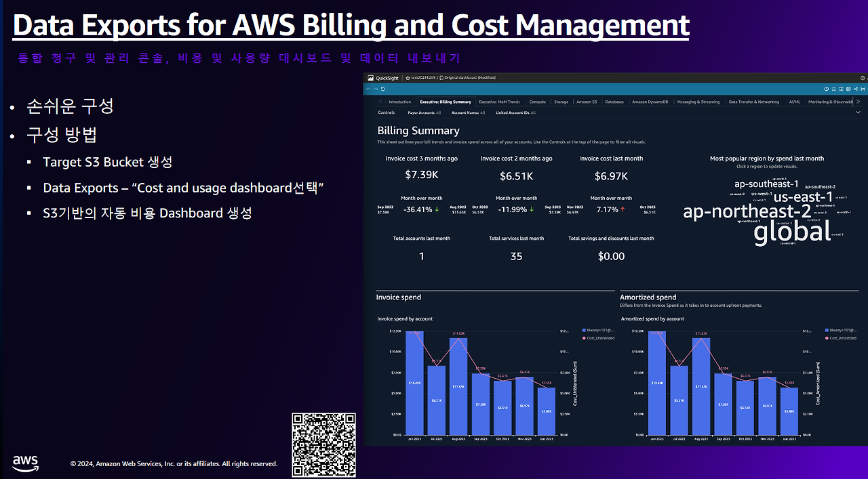Click the QuickSight logo icon
This screenshot has height=479, width=868.
pyautogui.click(x=371, y=78)
